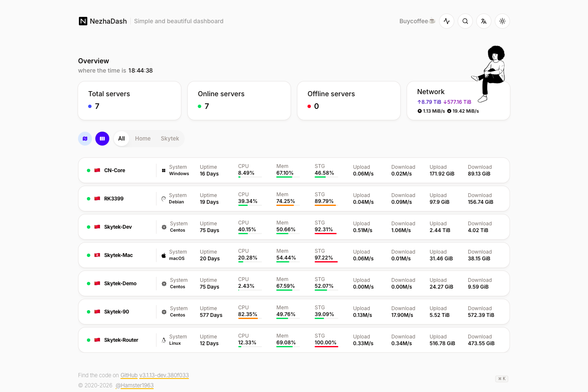This screenshot has height=392, width=588.
Task: Switch to the Home group tab
Action: [143, 138]
